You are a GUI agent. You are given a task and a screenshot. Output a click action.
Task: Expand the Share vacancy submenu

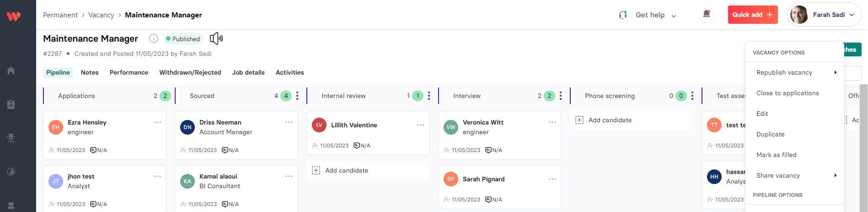click(x=795, y=175)
